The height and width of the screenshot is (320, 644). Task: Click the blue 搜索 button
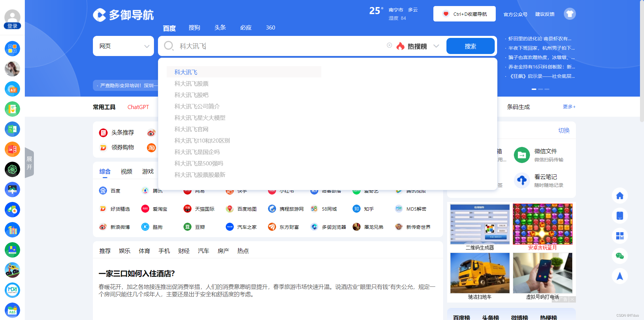[x=470, y=46]
